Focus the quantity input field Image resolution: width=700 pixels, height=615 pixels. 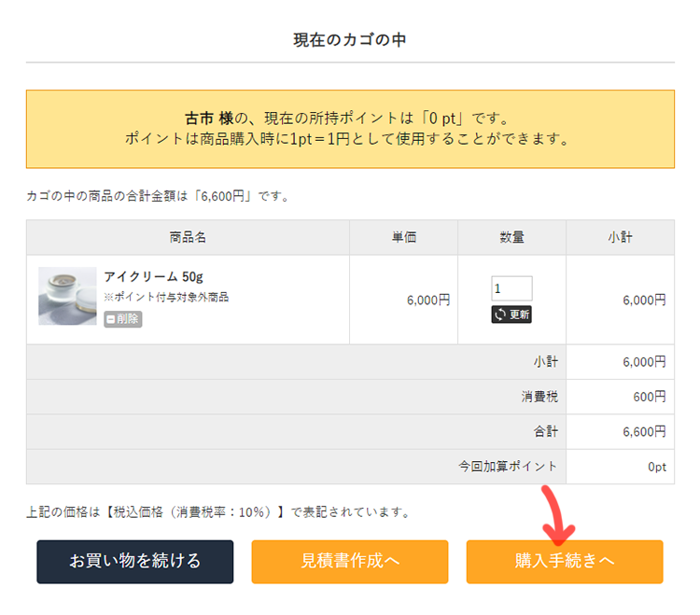pos(511,288)
